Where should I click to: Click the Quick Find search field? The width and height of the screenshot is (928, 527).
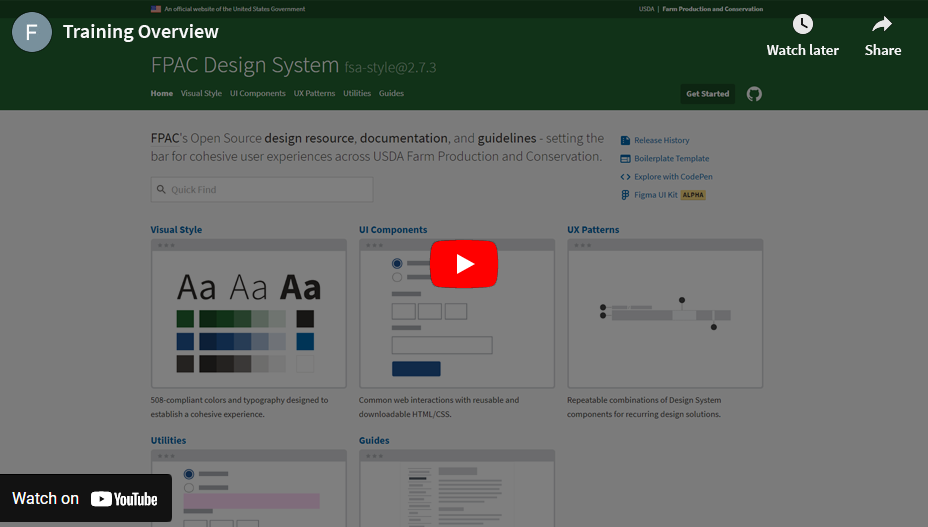[262, 189]
